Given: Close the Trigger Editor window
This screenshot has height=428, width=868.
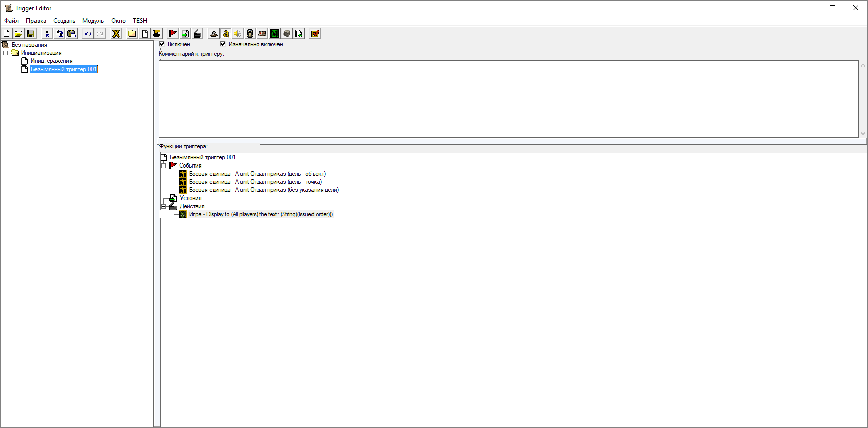Looking at the screenshot, I should (856, 8).
